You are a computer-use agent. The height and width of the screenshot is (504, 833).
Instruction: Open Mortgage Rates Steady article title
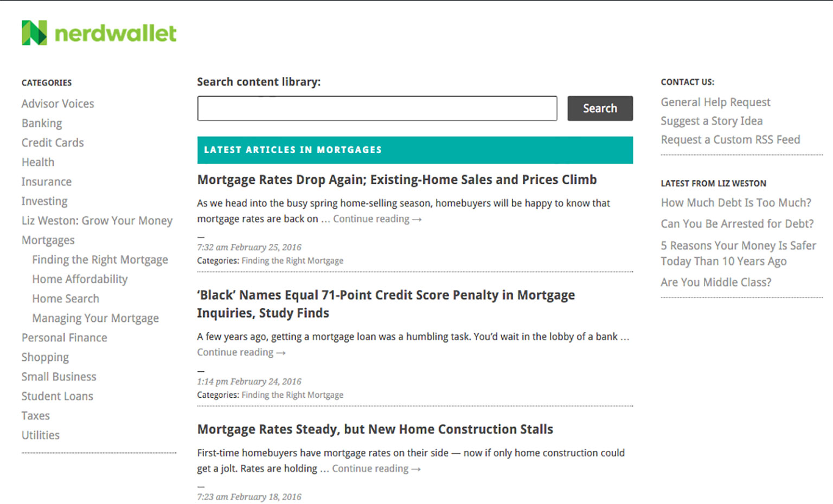coord(375,429)
